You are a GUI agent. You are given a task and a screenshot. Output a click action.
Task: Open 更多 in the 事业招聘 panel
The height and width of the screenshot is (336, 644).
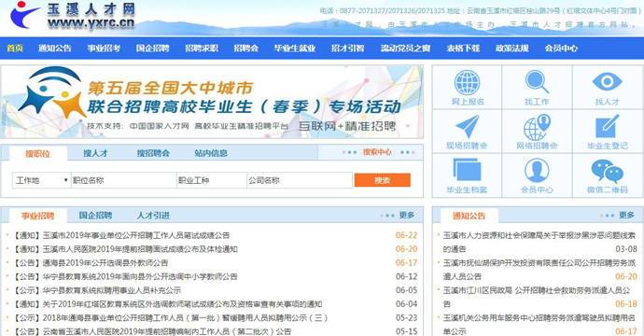[407, 215]
